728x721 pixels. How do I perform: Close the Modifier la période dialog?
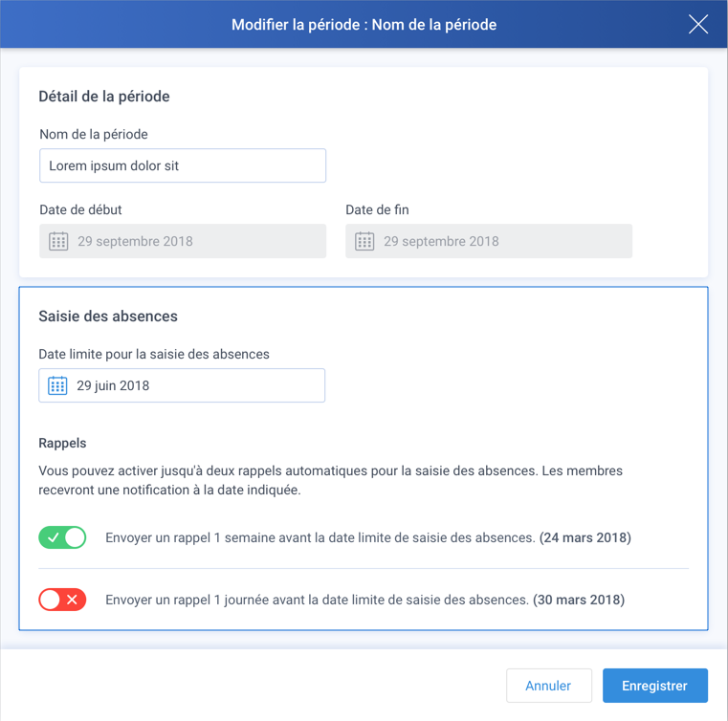(697, 24)
